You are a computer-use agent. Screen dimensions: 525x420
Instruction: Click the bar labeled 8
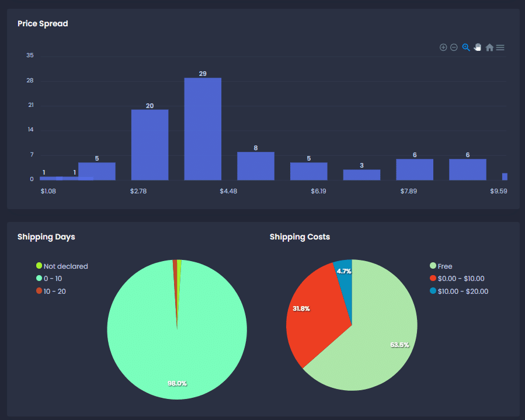[256, 166]
